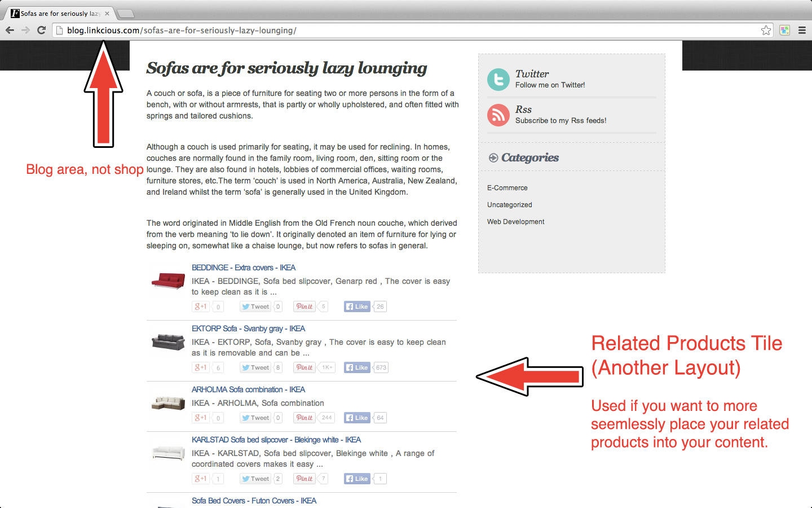Open Sofa Bed Covers Futon Covers link
Image resolution: width=812 pixels, height=508 pixels.
point(254,501)
